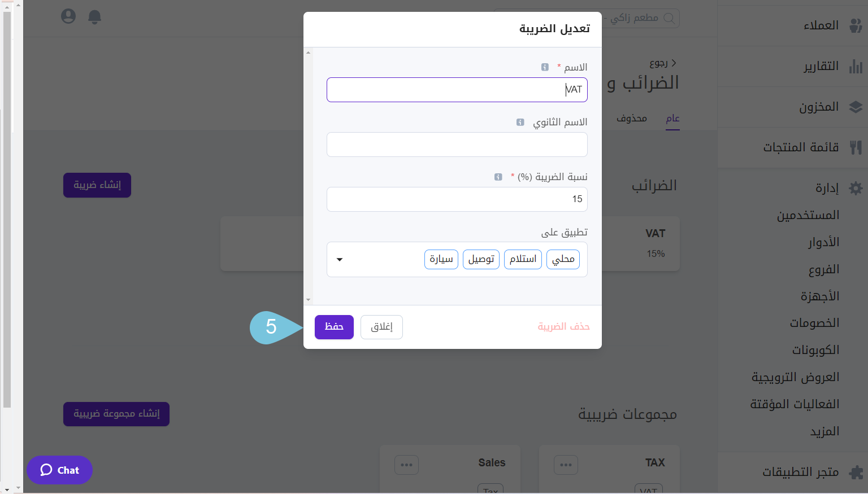Image resolution: width=868 pixels, height=494 pixels.
Task: Open the Sales tax group options menu
Action: coord(406,465)
